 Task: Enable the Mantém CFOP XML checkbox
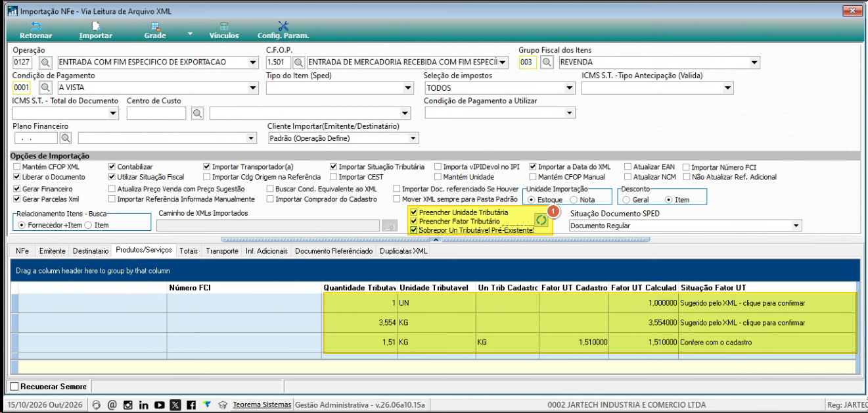click(x=16, y=167)
